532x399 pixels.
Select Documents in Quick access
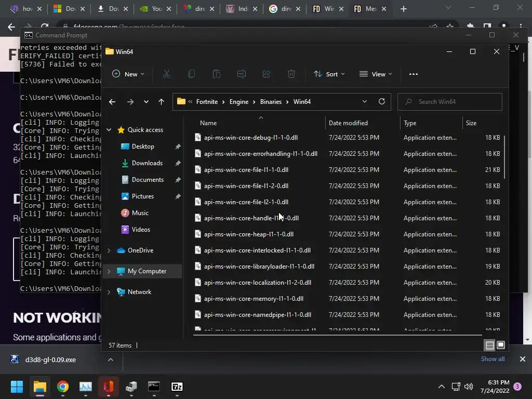148,180
